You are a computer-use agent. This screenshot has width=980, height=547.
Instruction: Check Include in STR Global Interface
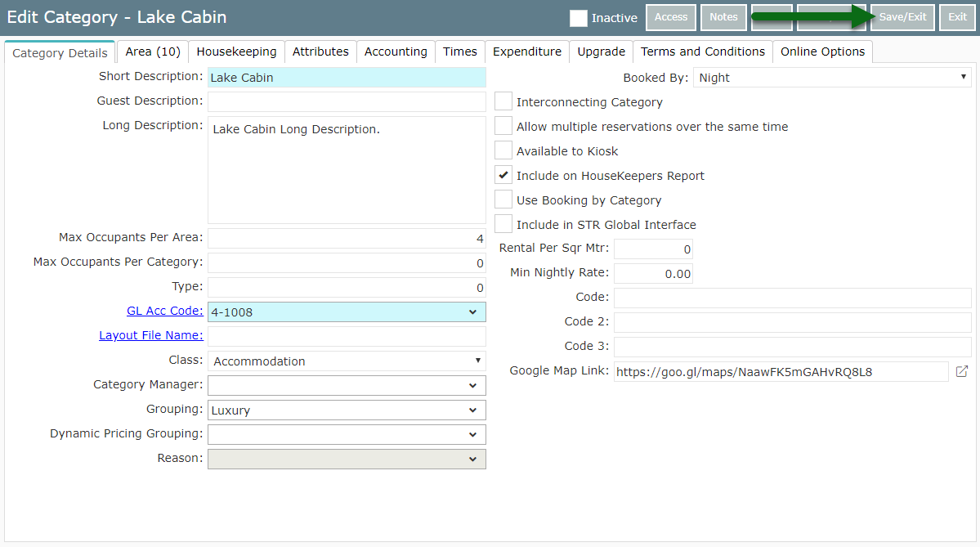tap(503, 224)
